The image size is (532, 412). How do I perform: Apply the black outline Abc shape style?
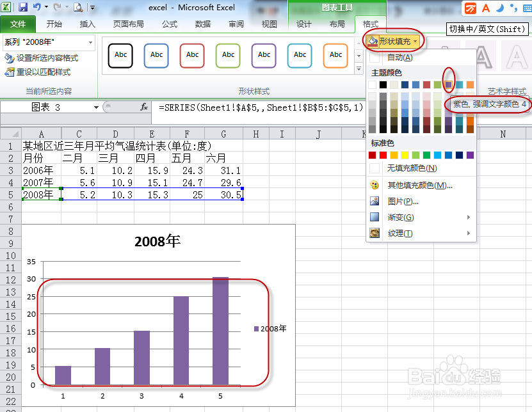(120, 56)
